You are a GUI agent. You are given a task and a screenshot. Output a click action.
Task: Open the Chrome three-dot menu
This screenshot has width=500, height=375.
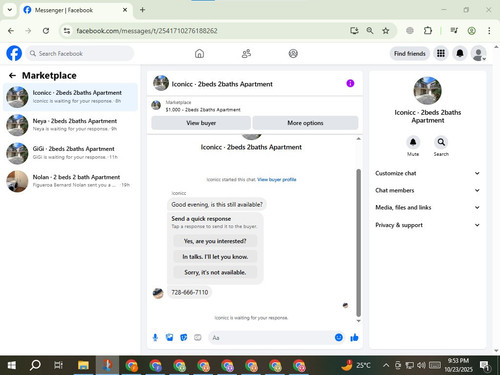(x=489, y=31)
